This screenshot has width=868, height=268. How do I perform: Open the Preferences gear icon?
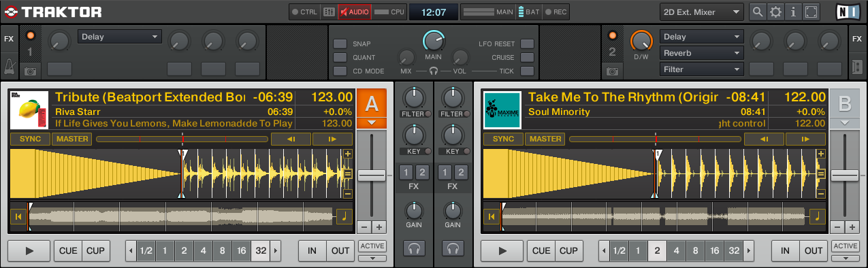[x=775, y=12]
